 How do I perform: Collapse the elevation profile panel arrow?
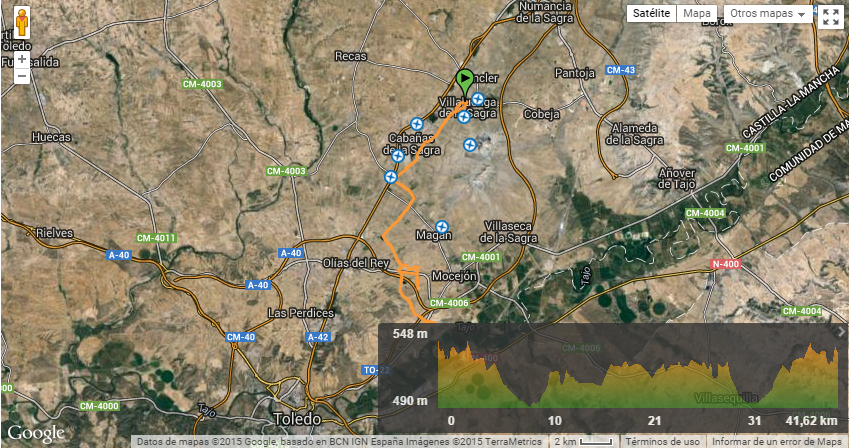[841, 332]
